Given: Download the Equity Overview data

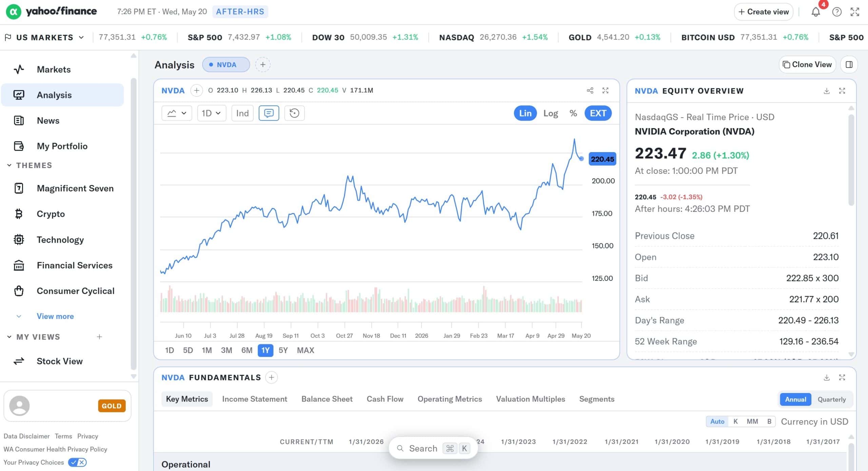Looking at the screenshot, I should (x=826, y=91).
